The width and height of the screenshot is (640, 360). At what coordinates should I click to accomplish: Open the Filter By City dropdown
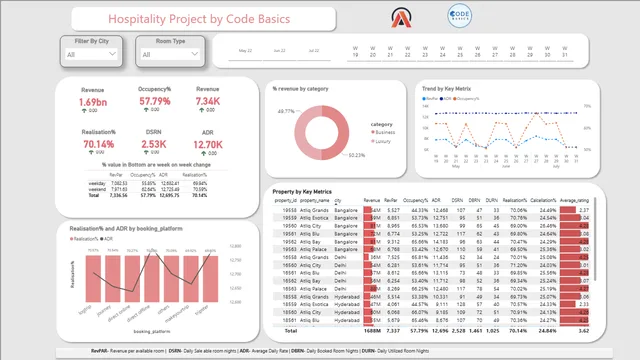click(91, 54)
